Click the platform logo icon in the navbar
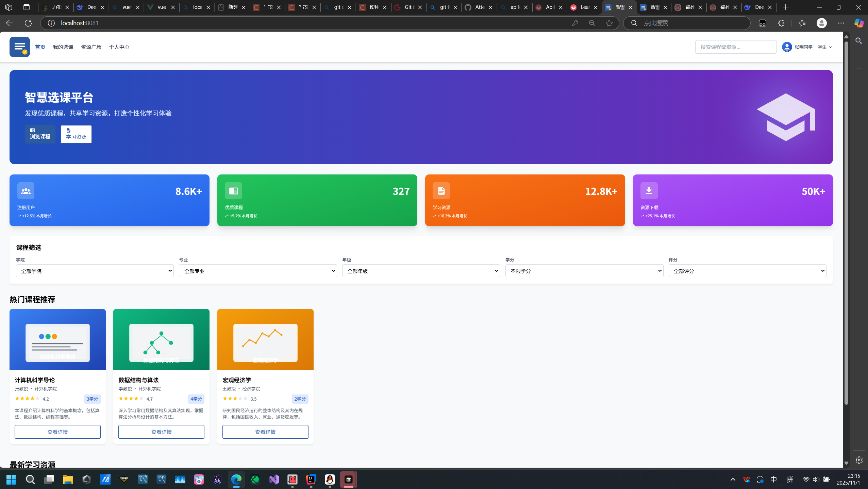 [19, 47]
